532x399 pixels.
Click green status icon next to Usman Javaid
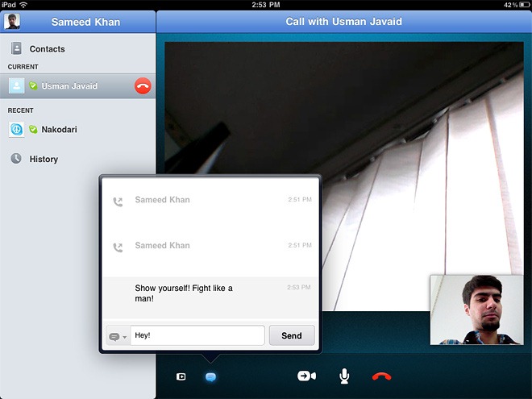pyautogui.click(x=33, y=85)
